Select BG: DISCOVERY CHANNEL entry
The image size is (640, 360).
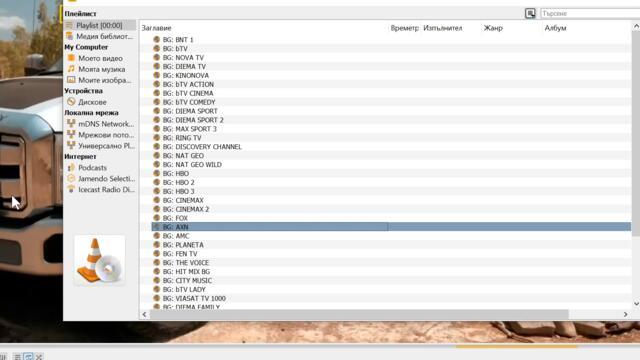pos(202,147)
